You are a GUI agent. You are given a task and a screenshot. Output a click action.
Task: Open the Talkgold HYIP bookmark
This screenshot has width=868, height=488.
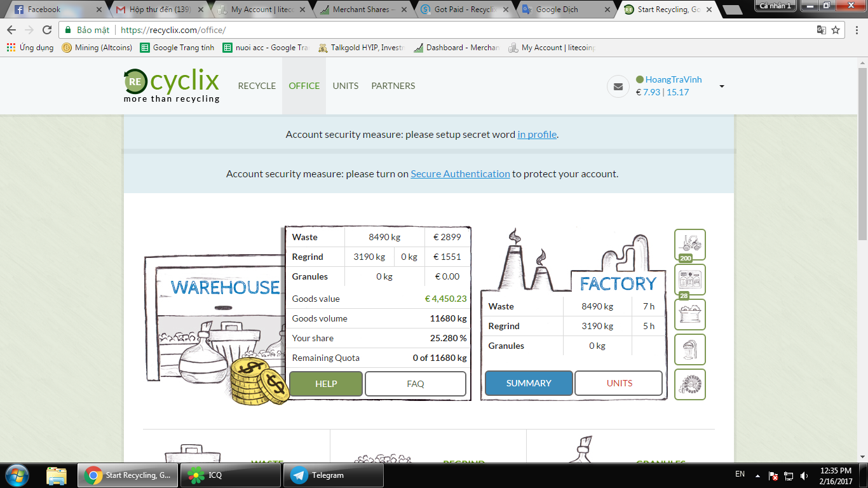point(362,48)
